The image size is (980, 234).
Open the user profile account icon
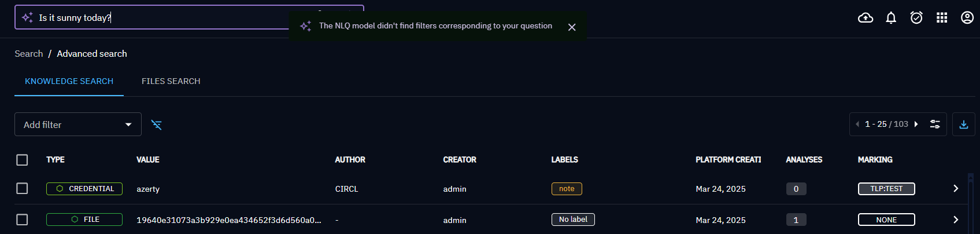[967, 18]
